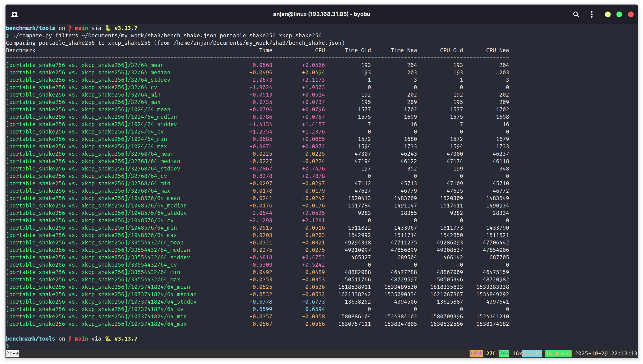Screen dimensions: 643x364
Task: Click the date and time in the status bar
Action: click(x=606, y=354)
